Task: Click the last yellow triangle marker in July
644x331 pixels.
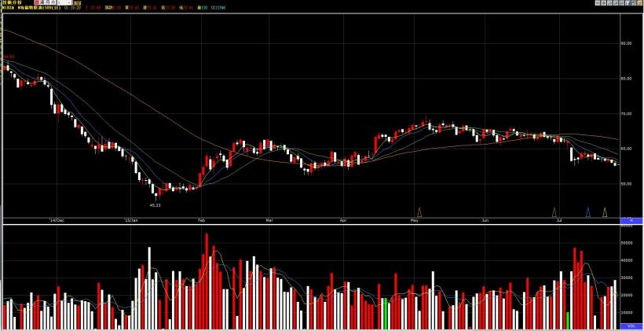Action: coord(605,212)
